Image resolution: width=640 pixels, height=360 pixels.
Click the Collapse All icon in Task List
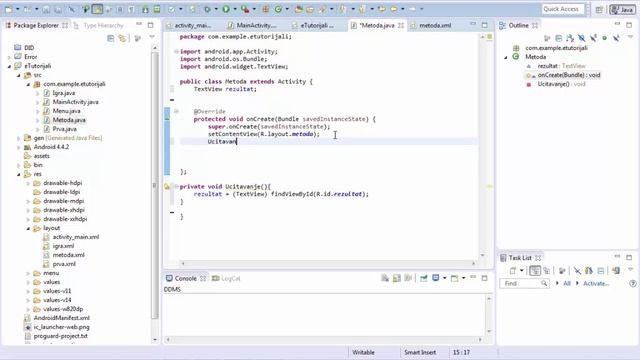click(601, 271)
